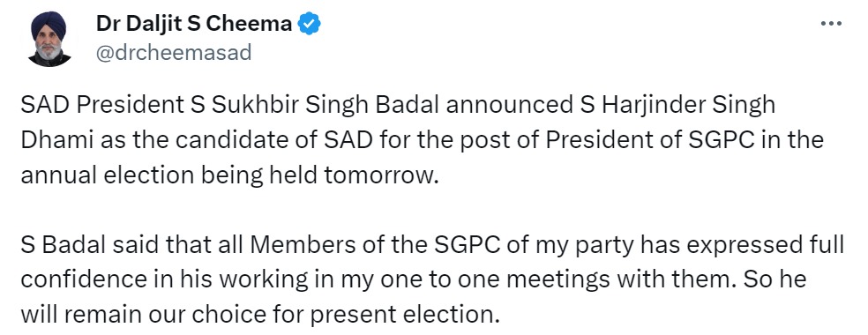Open Dr Daljit S Cheema's profile photo
The height and width of the screenshot is (335, 868).
click(x=49, y=38)
